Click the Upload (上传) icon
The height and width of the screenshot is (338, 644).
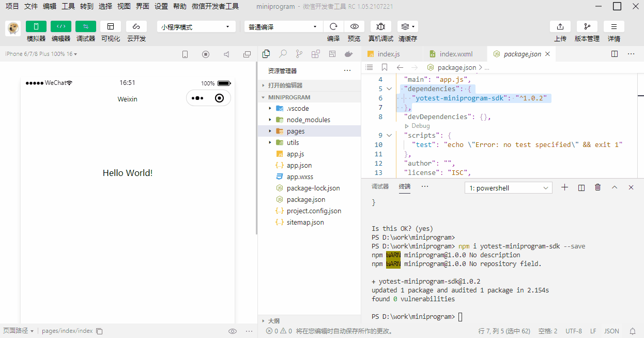[x=560, y=26]
